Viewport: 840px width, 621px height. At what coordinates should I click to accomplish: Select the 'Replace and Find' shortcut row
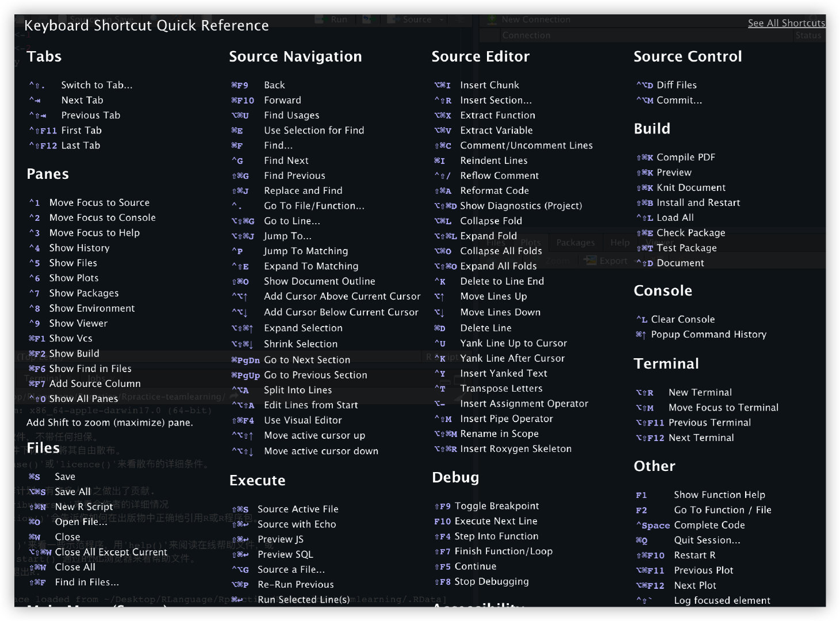286,191
